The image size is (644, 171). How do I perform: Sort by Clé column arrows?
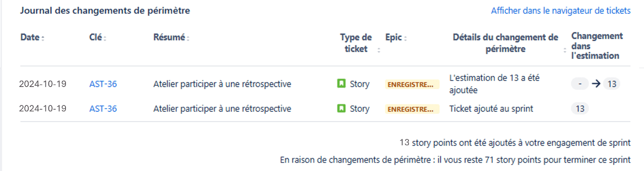pyautogui.click(x=105, y=38)
